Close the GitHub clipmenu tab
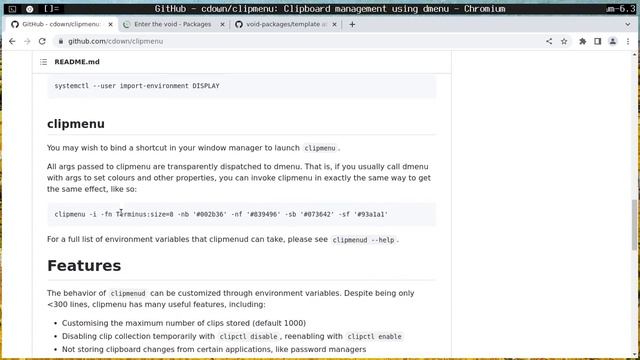This screenshot has height=360, width=640. tap(110, 24)
